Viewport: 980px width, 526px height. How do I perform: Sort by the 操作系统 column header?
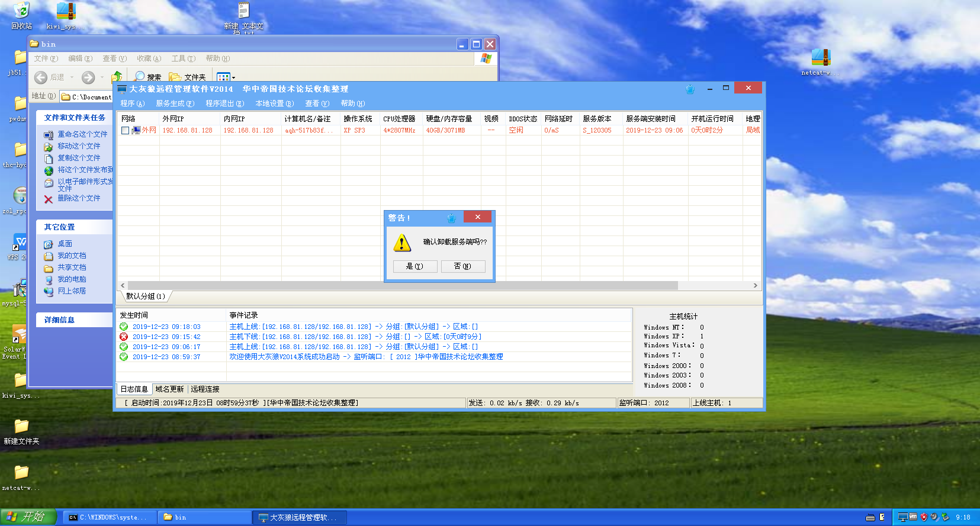click(x=360, y=118)
